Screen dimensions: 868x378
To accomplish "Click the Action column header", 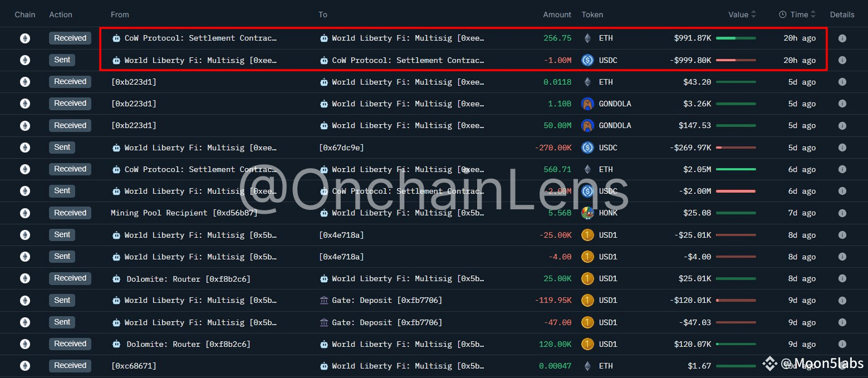I will tap(61, 14).
